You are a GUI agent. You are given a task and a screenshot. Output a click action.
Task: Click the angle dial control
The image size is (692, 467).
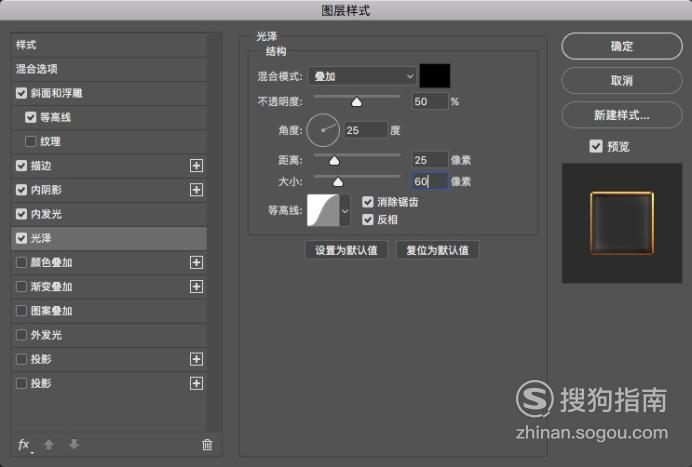point(323,130)
